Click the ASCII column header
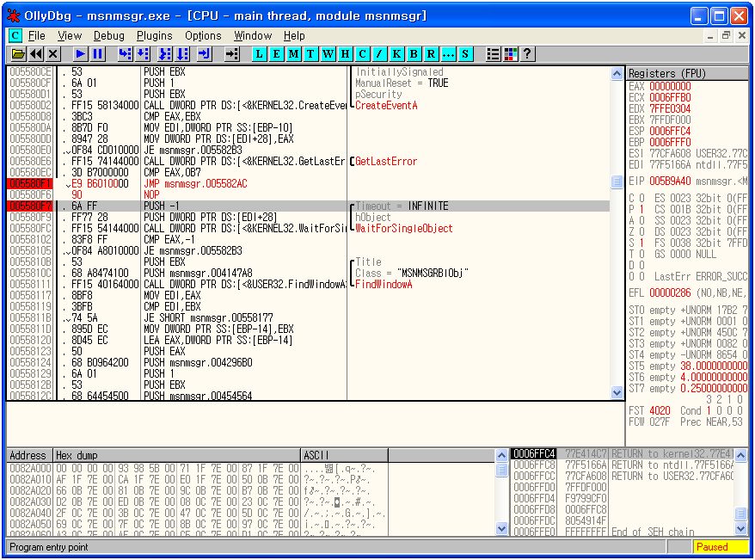Screen dimensions: 755x560 pyautogui.click(x=344, y=455)
